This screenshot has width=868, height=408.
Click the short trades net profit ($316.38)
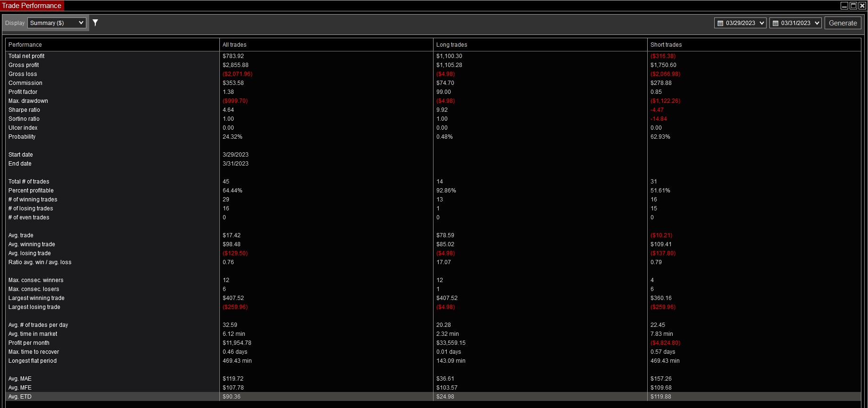point(663,56)
